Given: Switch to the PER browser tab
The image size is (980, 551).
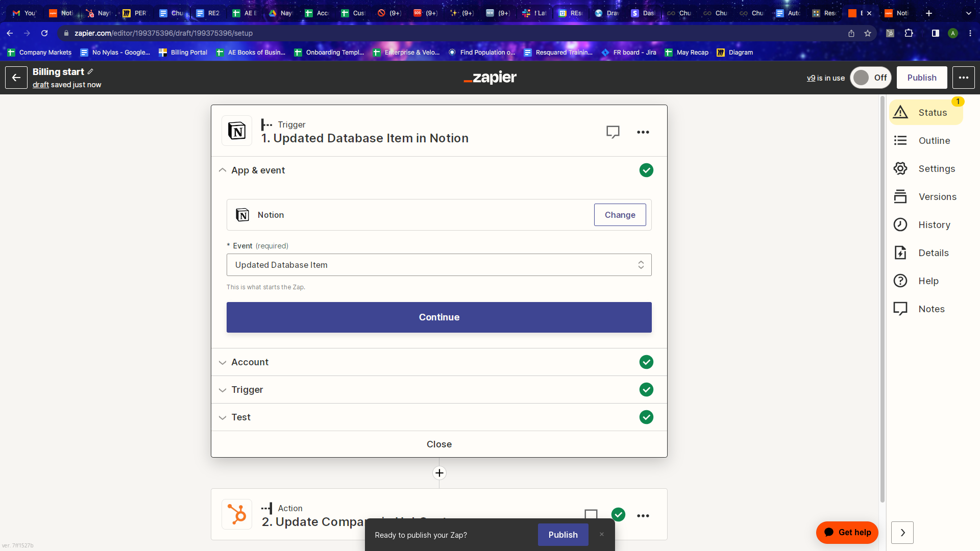Looking at the screenshot, I should click(135, 13).
